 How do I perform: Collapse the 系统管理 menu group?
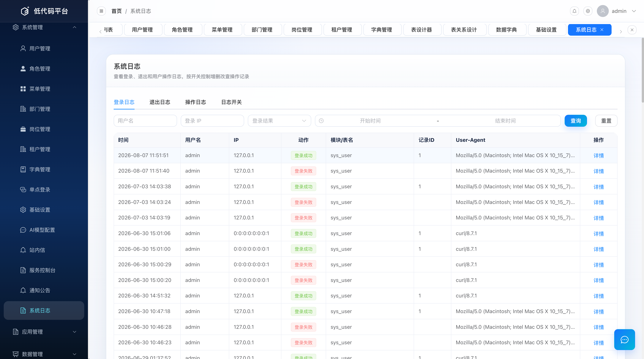(75, 27)
